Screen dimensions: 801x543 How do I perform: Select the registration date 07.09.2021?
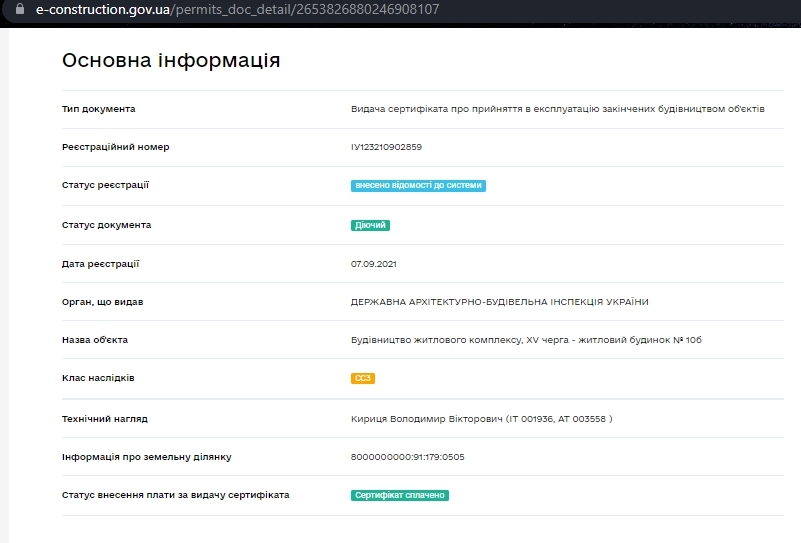click(373, 264)
